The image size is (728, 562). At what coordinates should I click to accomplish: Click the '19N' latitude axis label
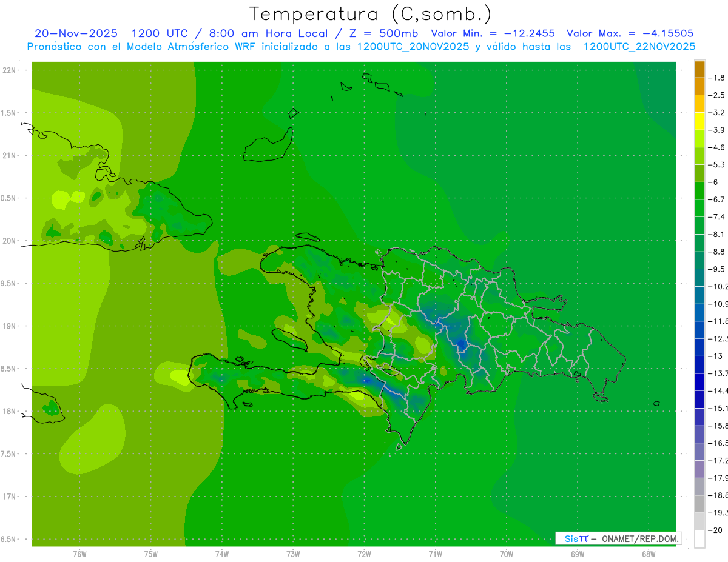coord(10,326)
